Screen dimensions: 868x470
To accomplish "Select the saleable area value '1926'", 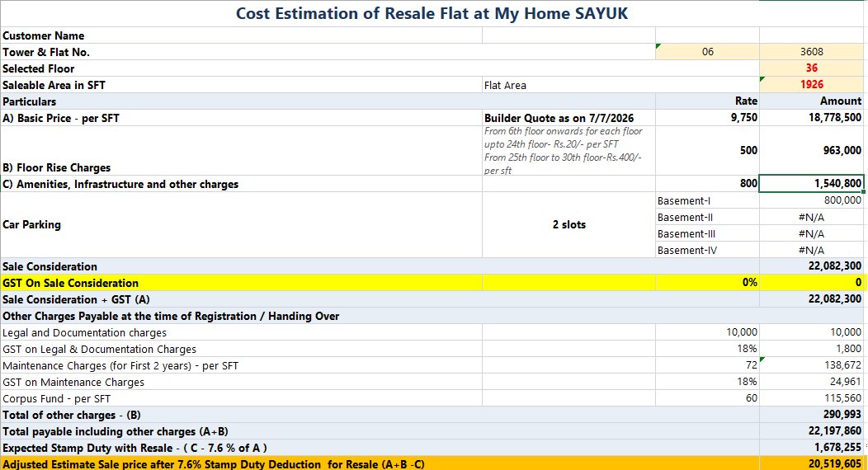I will tap(812, 85).
